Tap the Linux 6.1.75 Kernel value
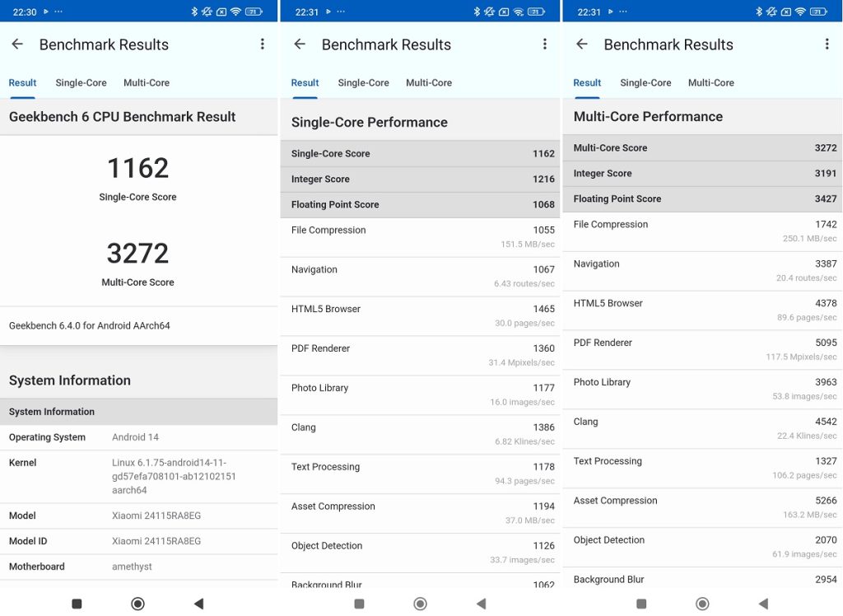The height and width of the screenshot is (616, 843). click(175, 476)
